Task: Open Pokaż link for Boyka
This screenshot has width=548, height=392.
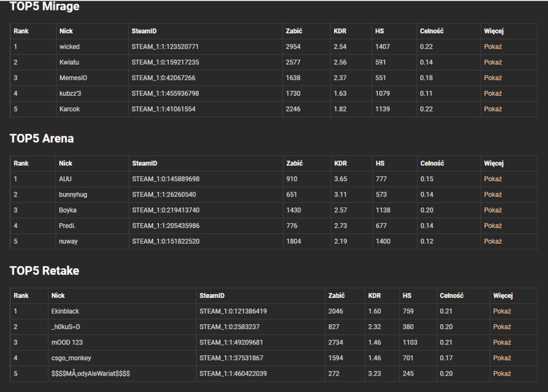Action: coord(493,210)
